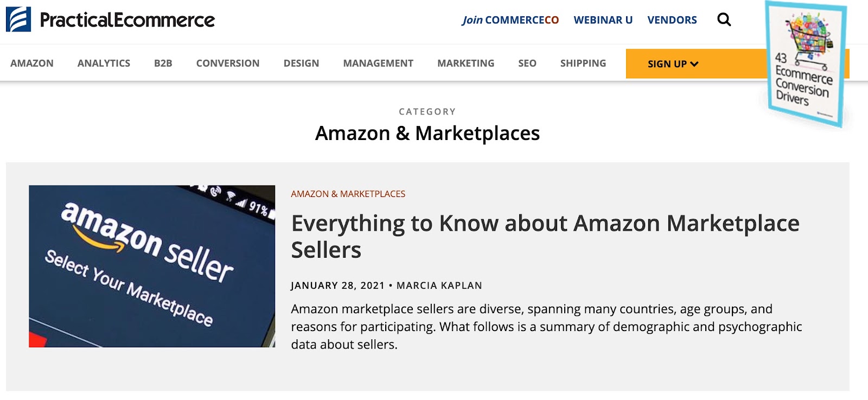Click author name MARCIA KAPLAN
This screenshot has height=400, width=868.
pyautogui.click(x=439, y=285)
